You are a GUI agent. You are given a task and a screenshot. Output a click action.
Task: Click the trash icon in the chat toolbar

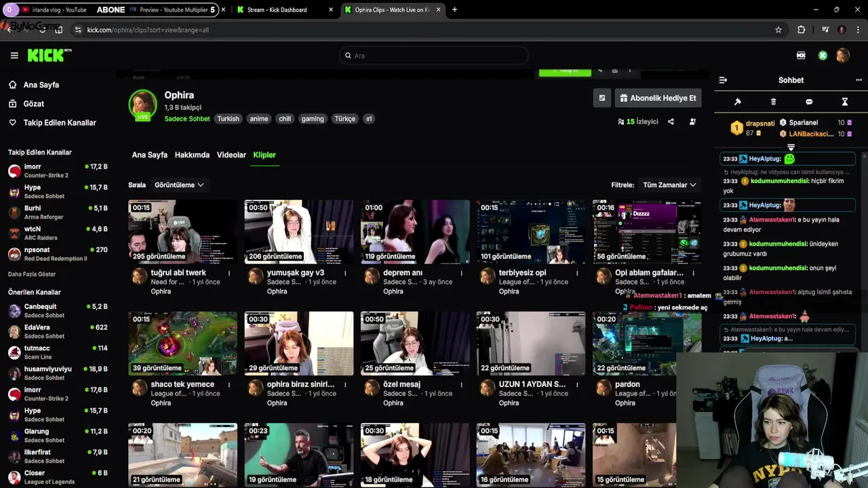773,102
